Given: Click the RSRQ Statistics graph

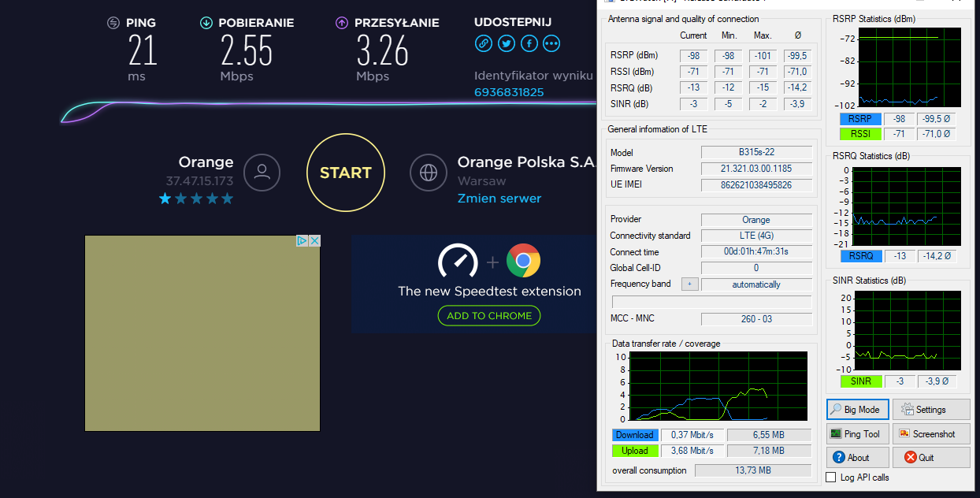Looking at the screenshot, I should point(908,206).
